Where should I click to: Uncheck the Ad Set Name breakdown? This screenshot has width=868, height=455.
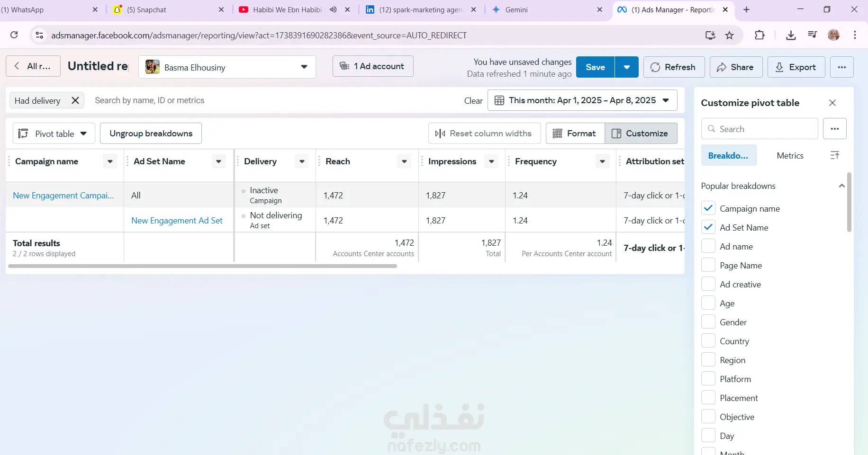pyautogui.click(x=708, y=227)
